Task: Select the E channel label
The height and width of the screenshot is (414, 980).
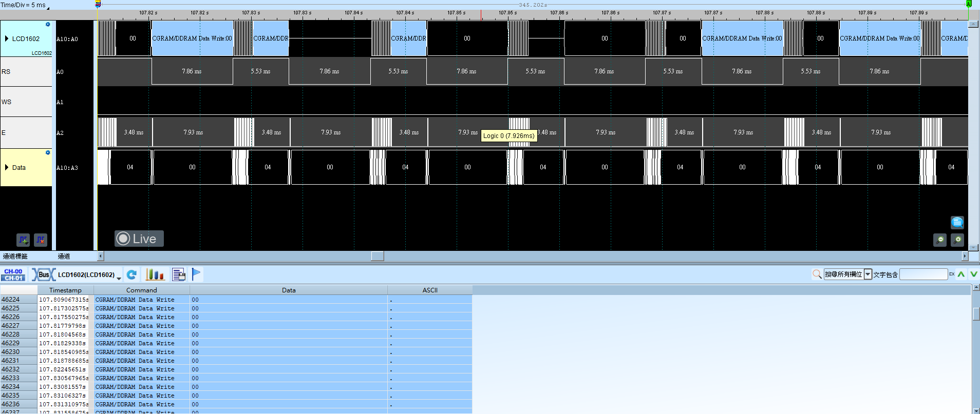Action: 26,132
